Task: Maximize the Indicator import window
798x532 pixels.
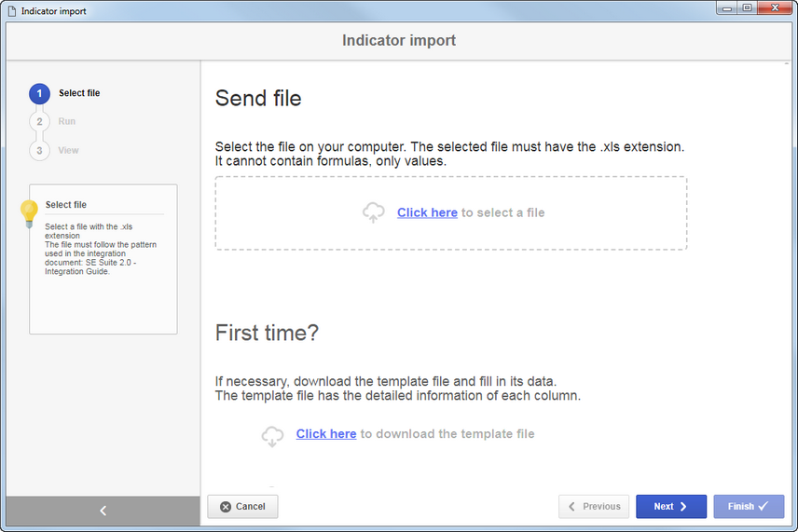Action: click(747, 7)
